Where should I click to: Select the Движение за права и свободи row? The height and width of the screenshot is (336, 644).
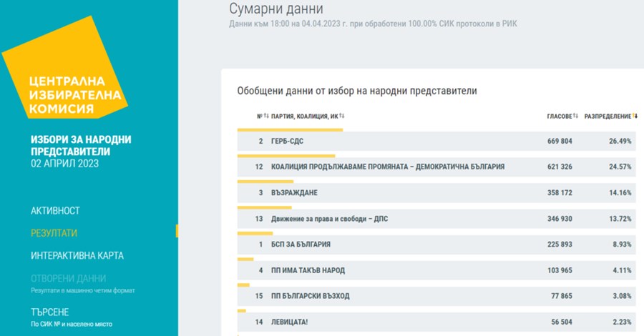click(436, 219)
